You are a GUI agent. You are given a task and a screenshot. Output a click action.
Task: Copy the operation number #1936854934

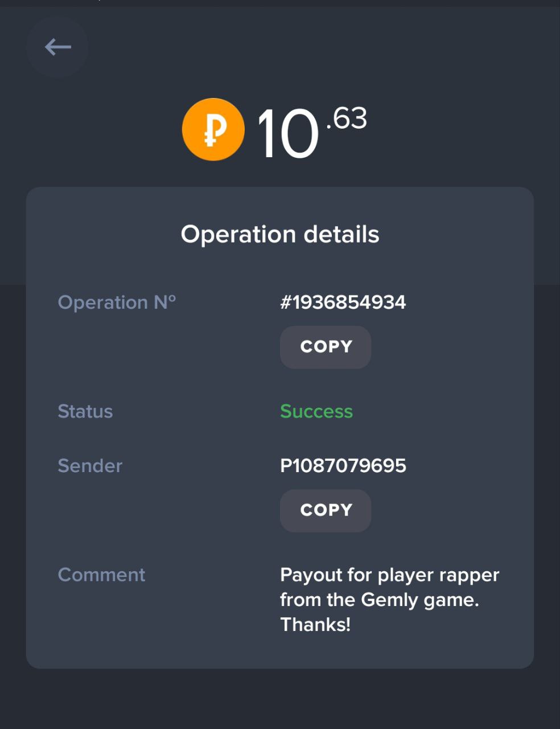[x=326, y=347]
